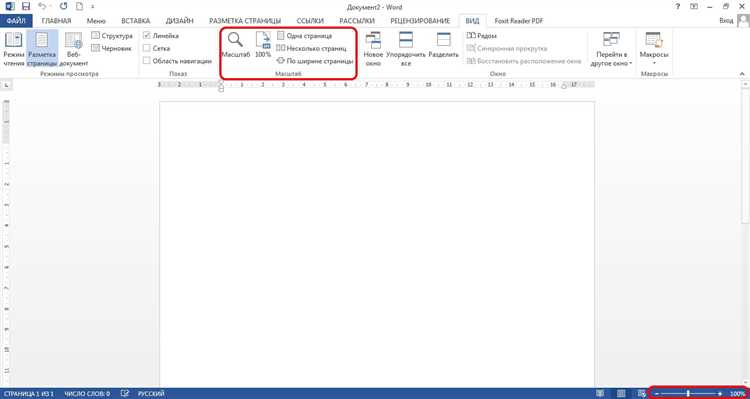
Task: Open the ФАЙЛ tab
Action: [16, 21]
